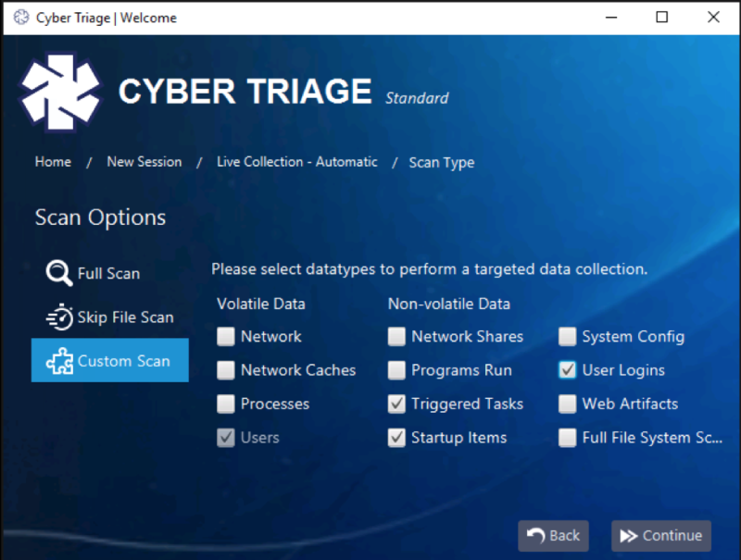Click the CYBER TRIAGE title text
Image resolution: width=741 pixels, height=560 pixels.
pos(245,91)
